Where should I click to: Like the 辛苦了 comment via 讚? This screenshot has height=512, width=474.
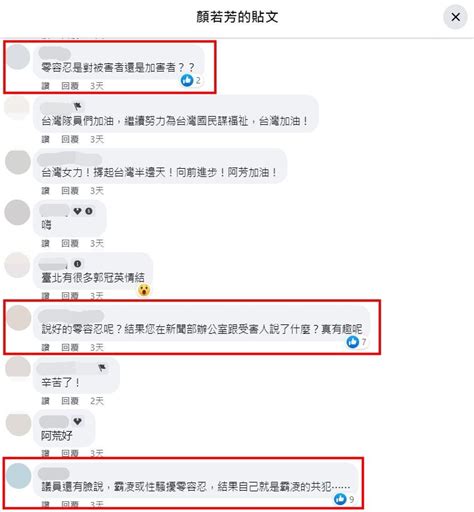tap(45, 401)
